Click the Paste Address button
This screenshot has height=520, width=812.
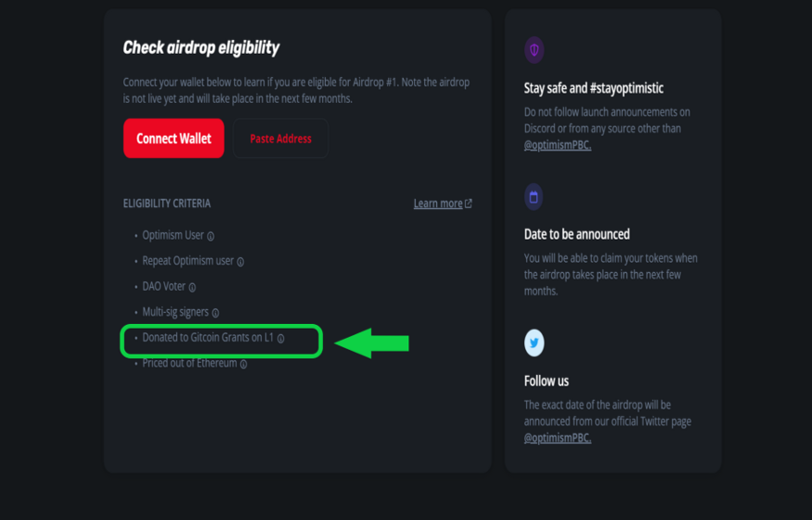click(280, 138)
